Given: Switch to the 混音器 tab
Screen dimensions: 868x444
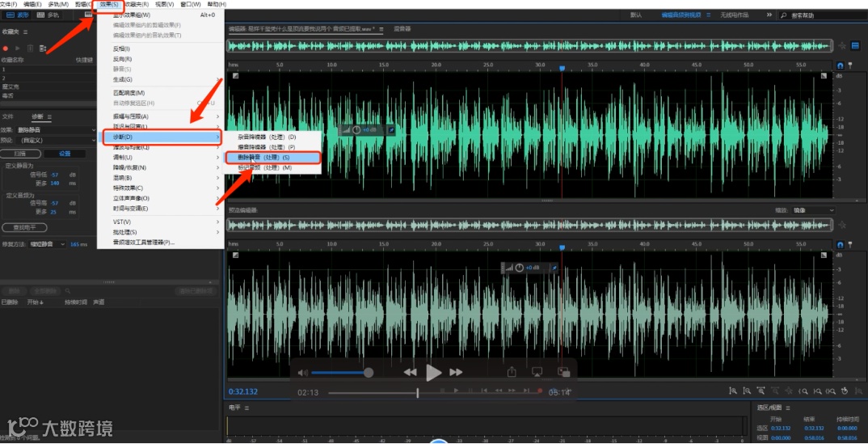Looking at the screenshot, I should 402,28.
